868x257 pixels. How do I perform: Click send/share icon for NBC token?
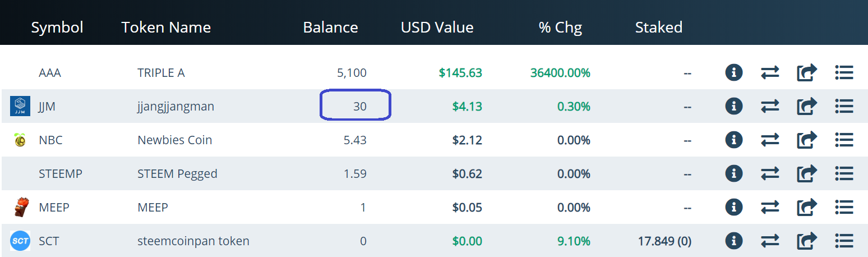807,140
